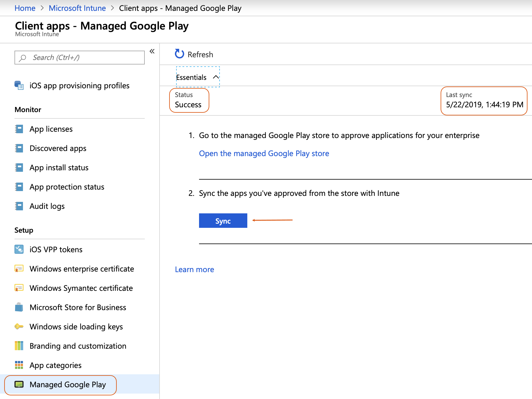Click the Managed Google Play monitor icon

tap(19, 384)
